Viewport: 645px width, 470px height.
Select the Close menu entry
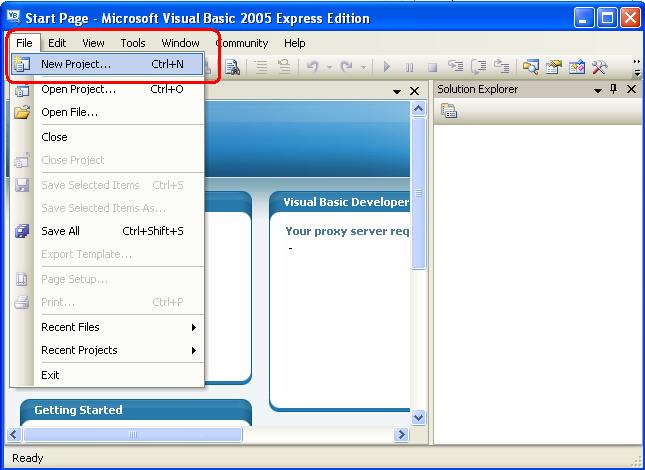tap(107, 137)
